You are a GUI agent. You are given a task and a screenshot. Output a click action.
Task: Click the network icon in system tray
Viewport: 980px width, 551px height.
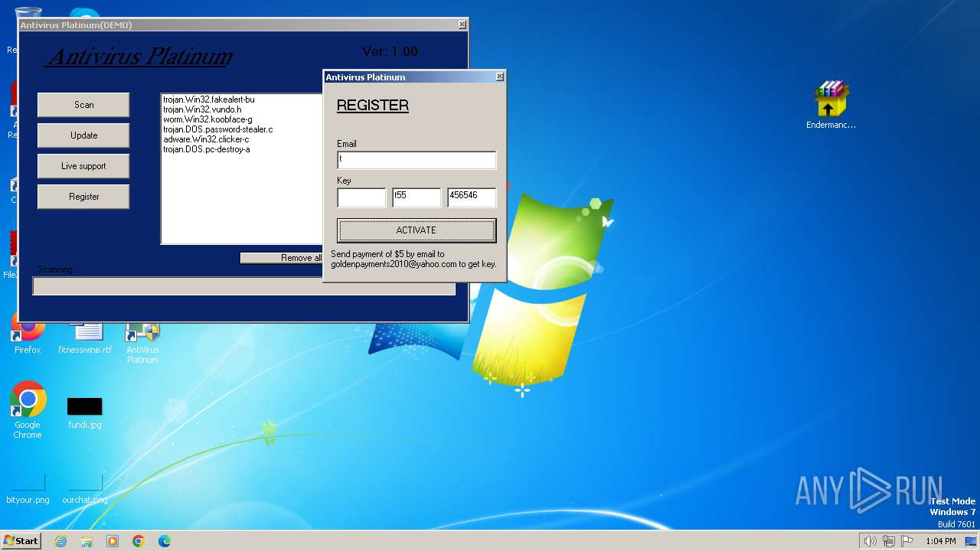click(889, 541)
